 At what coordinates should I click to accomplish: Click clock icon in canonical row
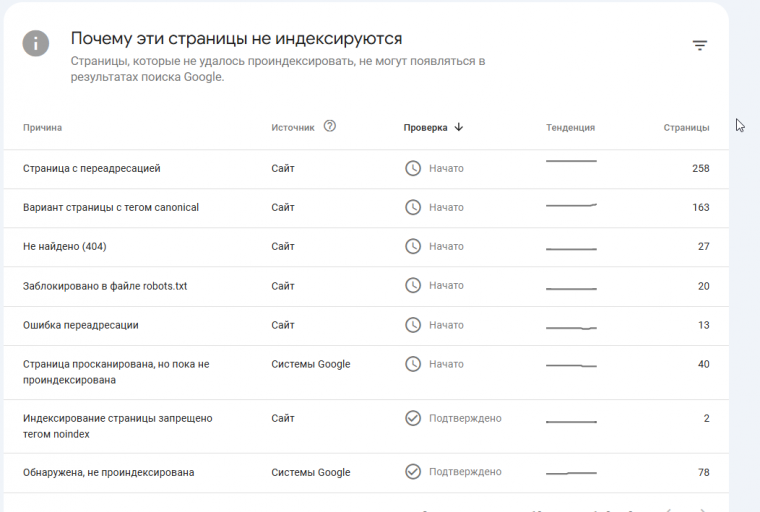pos(413,207)
